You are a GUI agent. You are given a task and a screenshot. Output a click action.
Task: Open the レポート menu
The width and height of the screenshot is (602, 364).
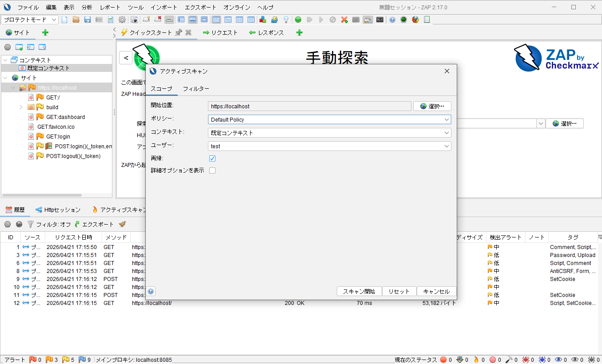click(110, 8)
